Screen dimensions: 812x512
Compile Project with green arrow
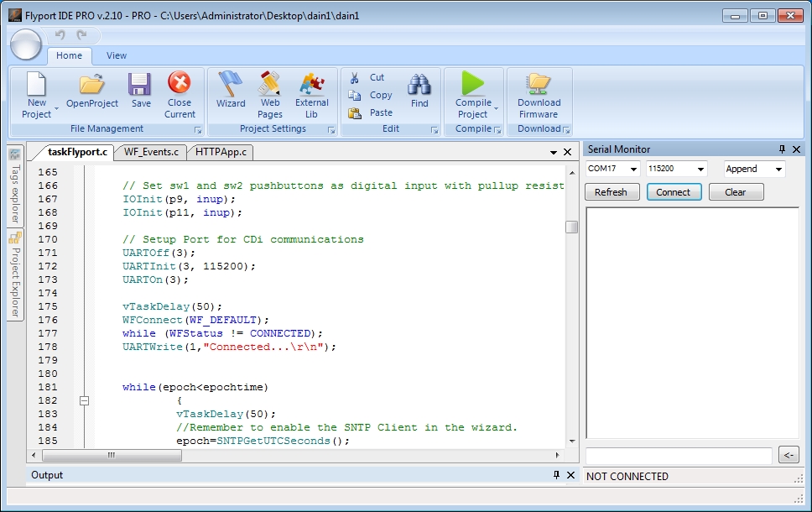[472, 83]
